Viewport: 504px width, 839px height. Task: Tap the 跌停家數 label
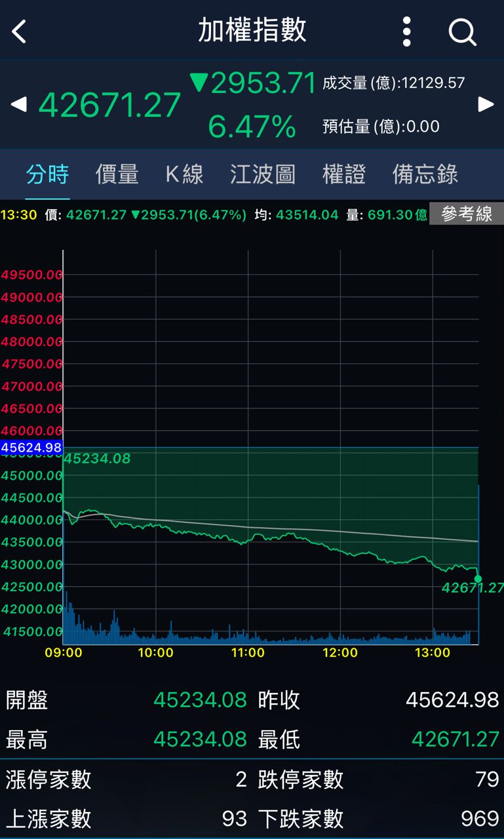click(x=301, y=779)
